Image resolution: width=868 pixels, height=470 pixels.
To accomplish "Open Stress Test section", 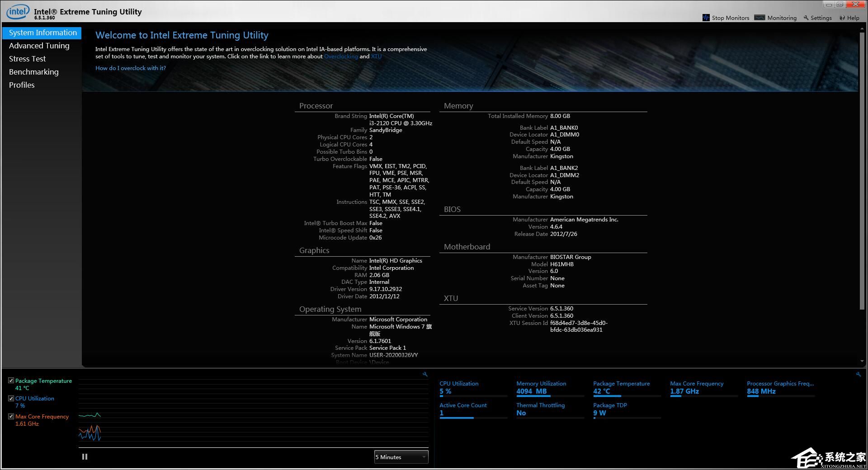I will click(27, 59).
